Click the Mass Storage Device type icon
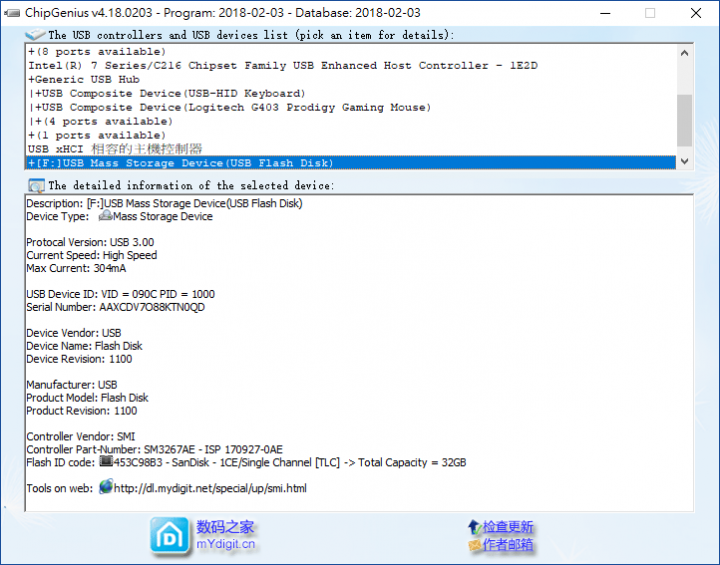 (105, 215)
